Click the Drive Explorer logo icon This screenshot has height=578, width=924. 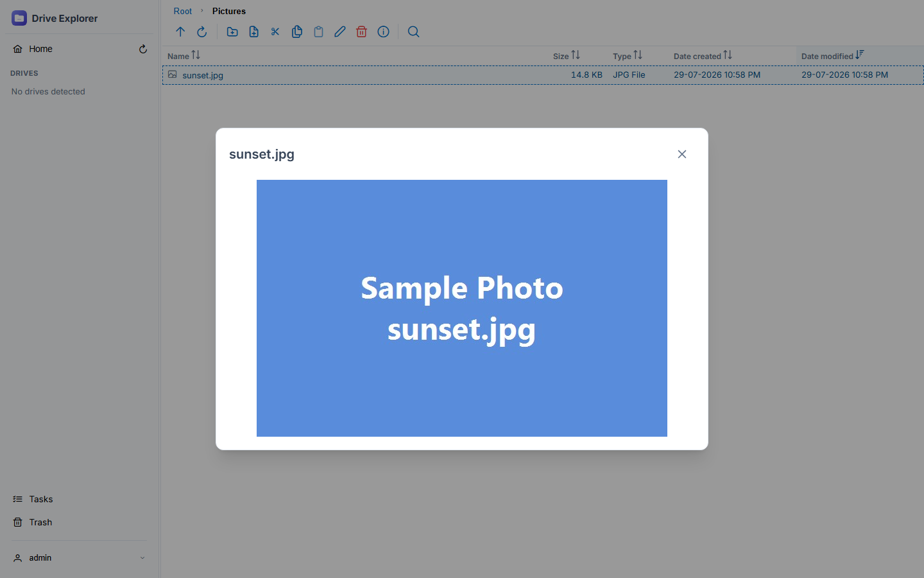19,18
